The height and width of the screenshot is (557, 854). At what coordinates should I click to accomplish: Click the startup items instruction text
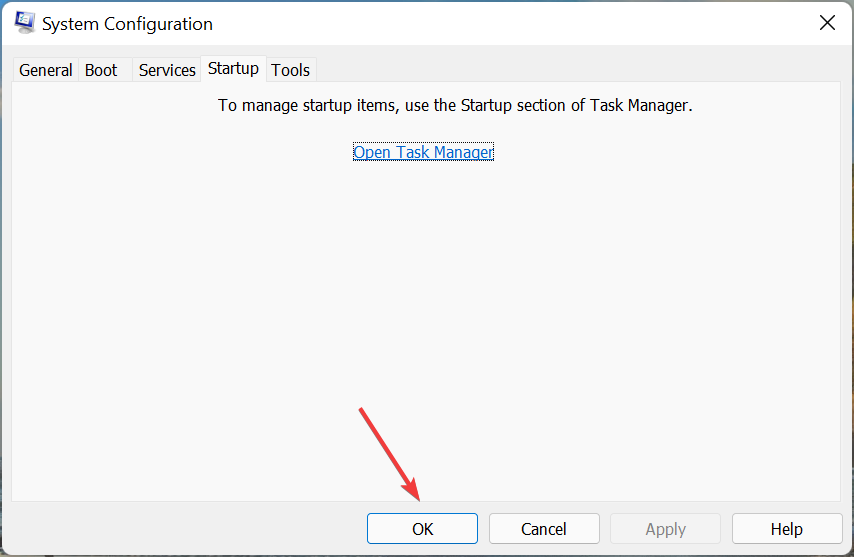[400, 105]
